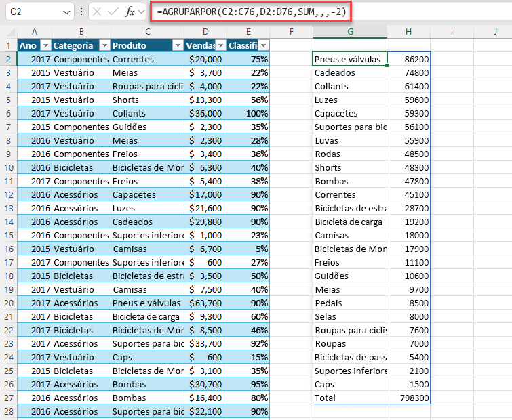Click the 95% classification cell
Image resolution: width=512 pixels, height=420 pixels.
(x=248, y=384)
